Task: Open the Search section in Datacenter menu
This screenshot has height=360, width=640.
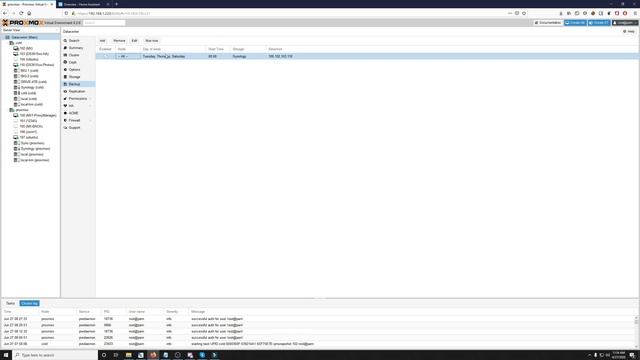Action: click(x=74, y=41)
